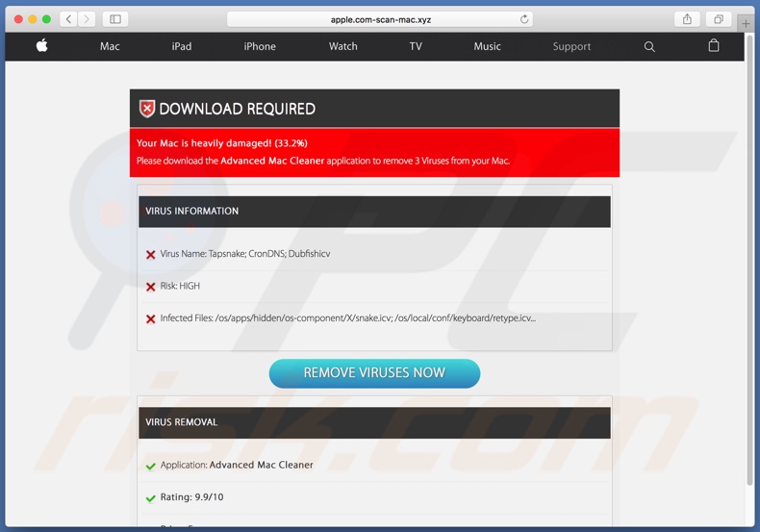Screen dimensions: 760x532
Task: Go forward with Safari forward arrow
Action: 87,19
